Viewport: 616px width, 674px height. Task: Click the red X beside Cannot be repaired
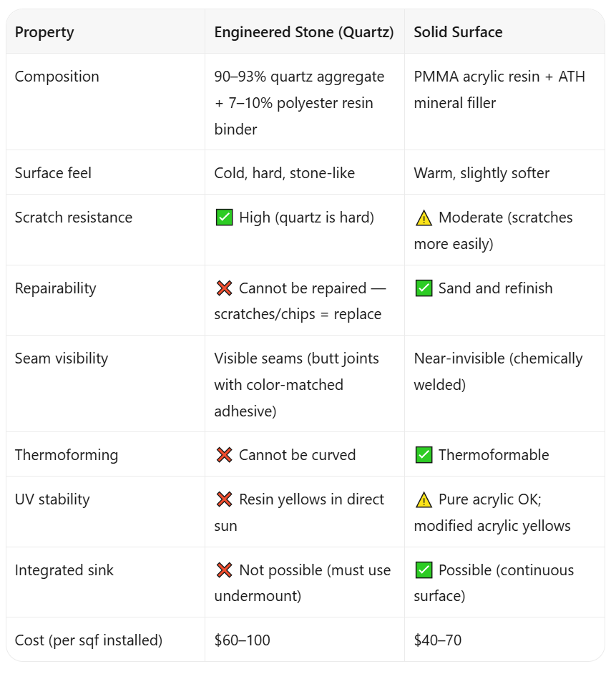click(225, 288)
